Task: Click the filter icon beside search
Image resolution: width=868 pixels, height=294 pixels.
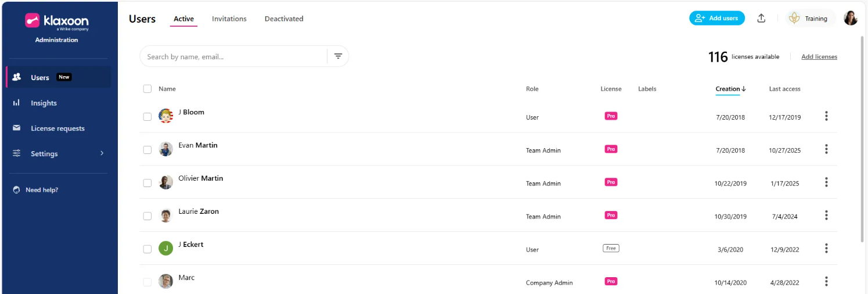Action: pos(338,56)
